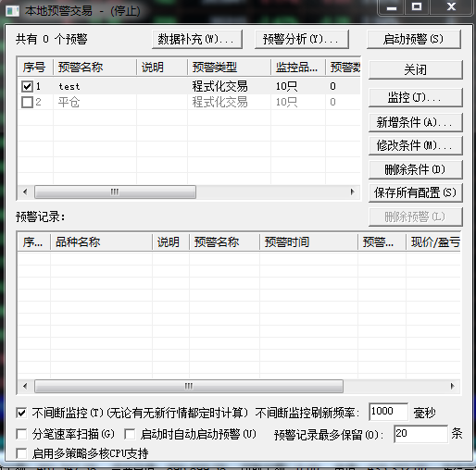Click 程式化交易 type in test row
Screen dimensions: 476x470
(219, 86)
